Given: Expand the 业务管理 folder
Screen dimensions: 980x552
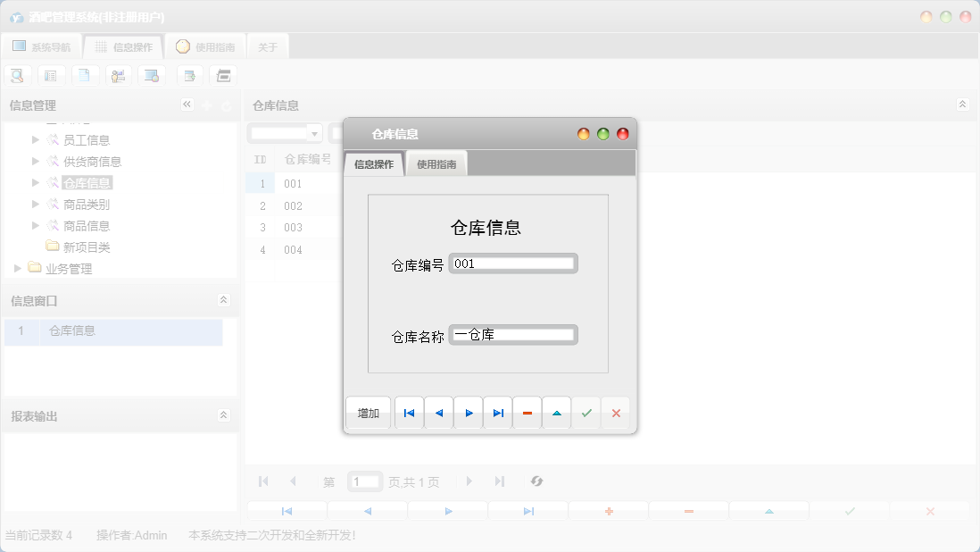Looking at the screenshot, I should pos(17,267).
